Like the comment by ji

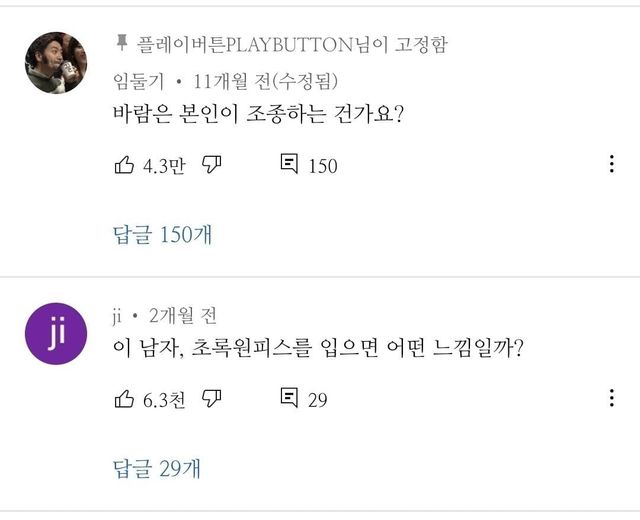coord(125,399)
